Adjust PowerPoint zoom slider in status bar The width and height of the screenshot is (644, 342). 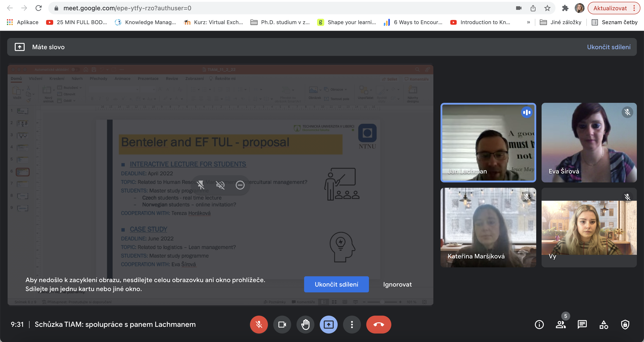382,302
